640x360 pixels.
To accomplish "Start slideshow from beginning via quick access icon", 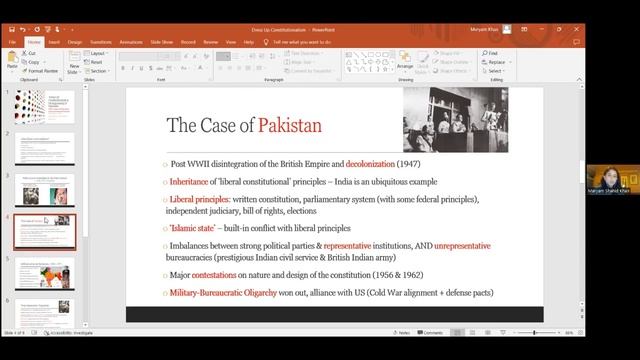I will [x=48, y=29].
